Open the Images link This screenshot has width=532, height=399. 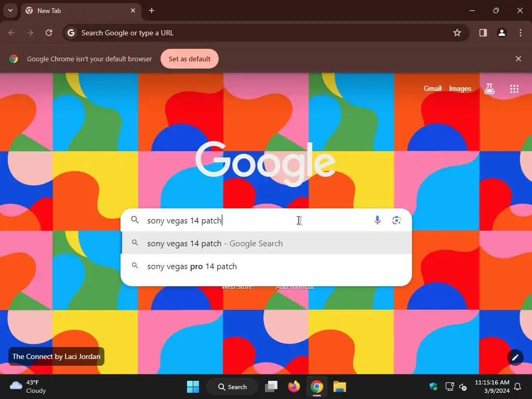pos(460,88)
